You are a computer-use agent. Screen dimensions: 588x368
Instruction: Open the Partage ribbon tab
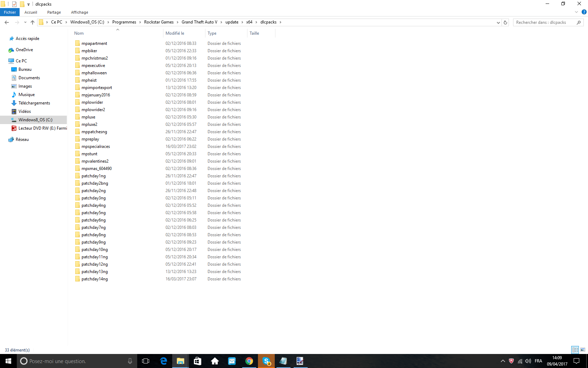(54, 12)
